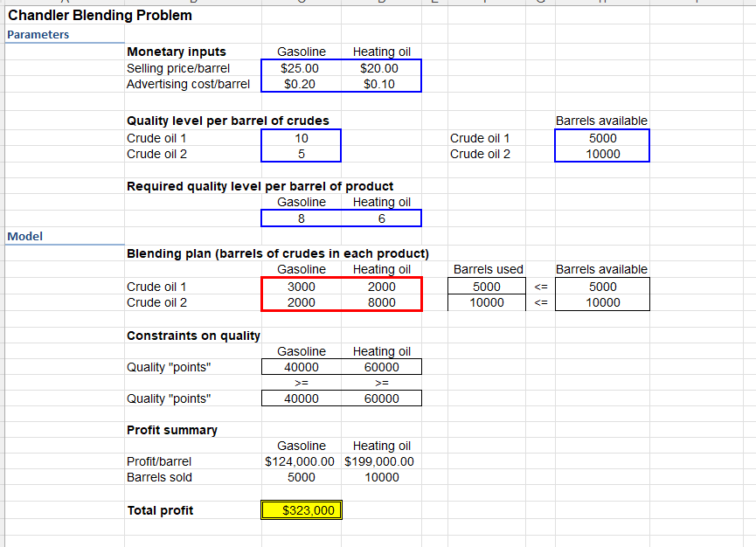
Task: Click the Constraints on quality heading
Action: pos(193,336)
